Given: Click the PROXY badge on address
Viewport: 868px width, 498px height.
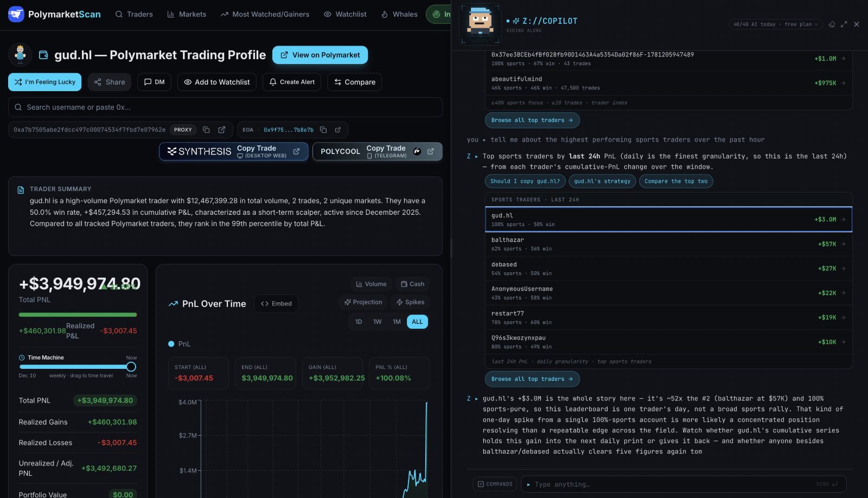Looking at the screenshot, I should [183, 130].
